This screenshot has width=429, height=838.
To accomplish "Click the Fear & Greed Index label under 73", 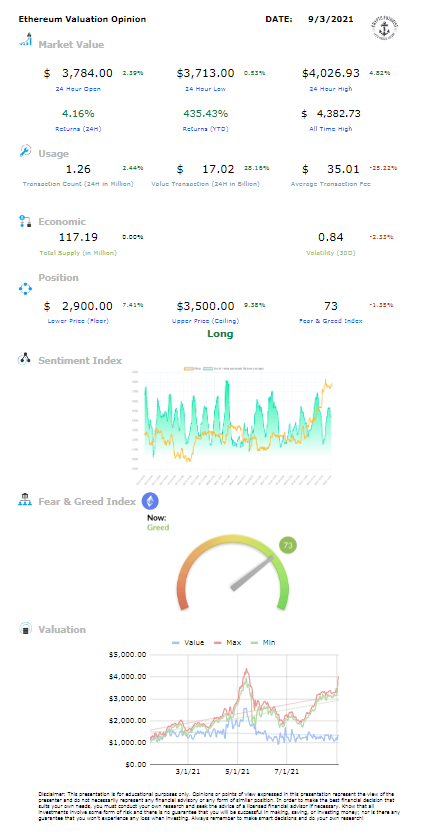I will pos(331,321).
